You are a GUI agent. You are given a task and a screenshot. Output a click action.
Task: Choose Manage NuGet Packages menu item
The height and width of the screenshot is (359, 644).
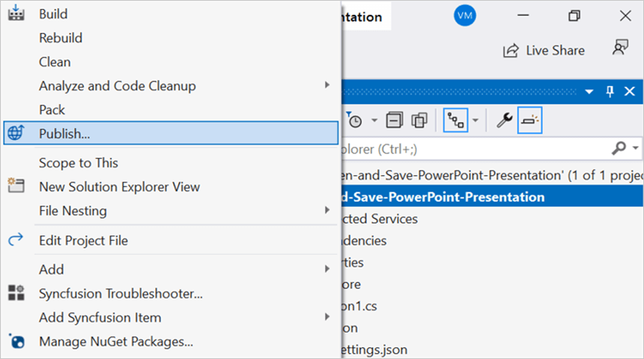pos(116,342)
